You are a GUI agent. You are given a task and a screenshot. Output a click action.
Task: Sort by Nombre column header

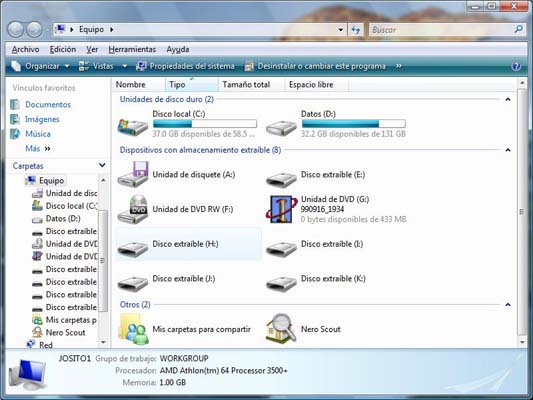(138, 85)
